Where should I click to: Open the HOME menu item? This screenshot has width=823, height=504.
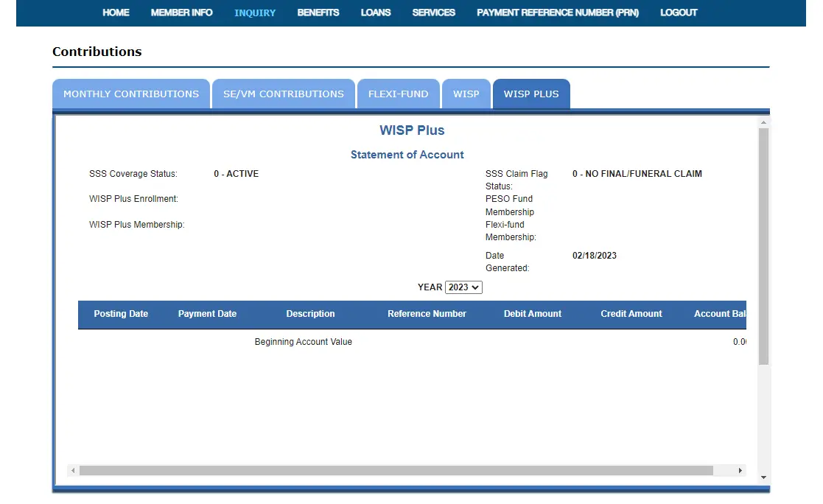pos(116,13)
